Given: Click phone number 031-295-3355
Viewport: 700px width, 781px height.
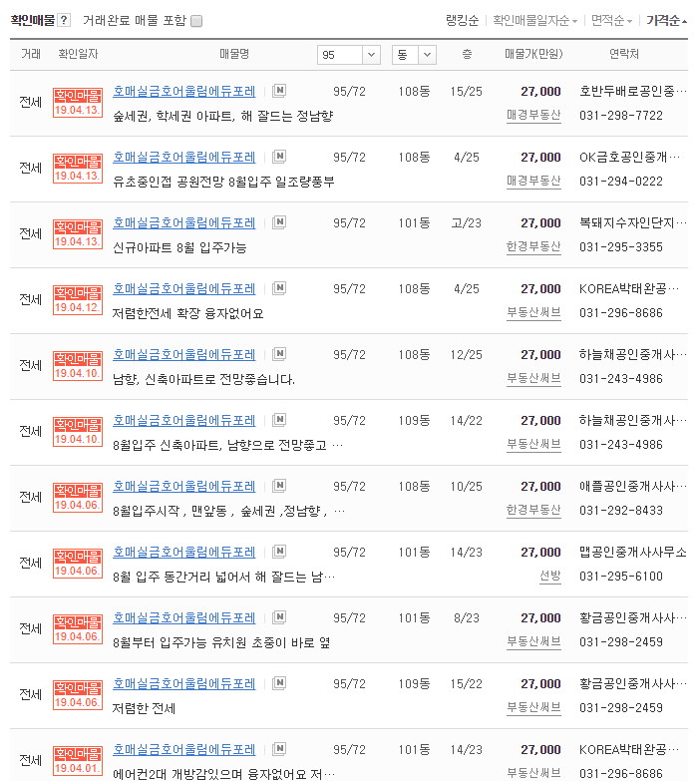Looking at the screenshot, I should coord(621,247).
